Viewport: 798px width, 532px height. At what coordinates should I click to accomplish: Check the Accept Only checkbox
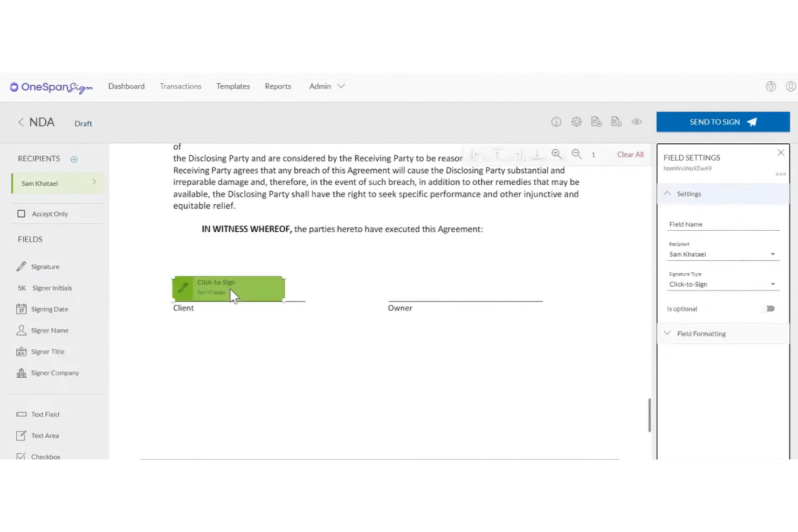point(21,213)
